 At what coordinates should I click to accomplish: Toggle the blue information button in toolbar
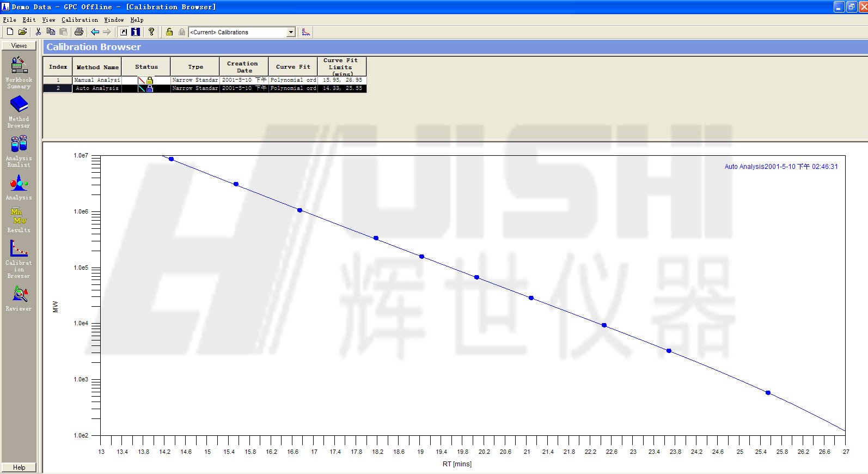136,32
